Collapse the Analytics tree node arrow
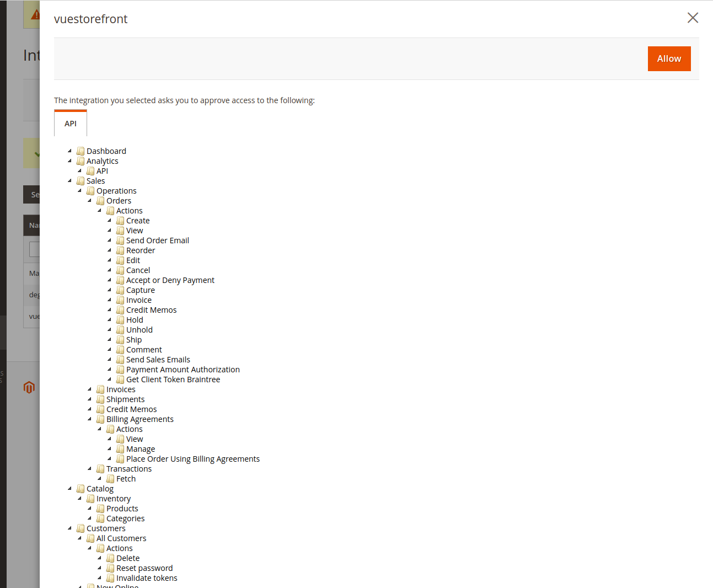The width and height of the screenshot is (713, 588). click(x=70, y=161)
